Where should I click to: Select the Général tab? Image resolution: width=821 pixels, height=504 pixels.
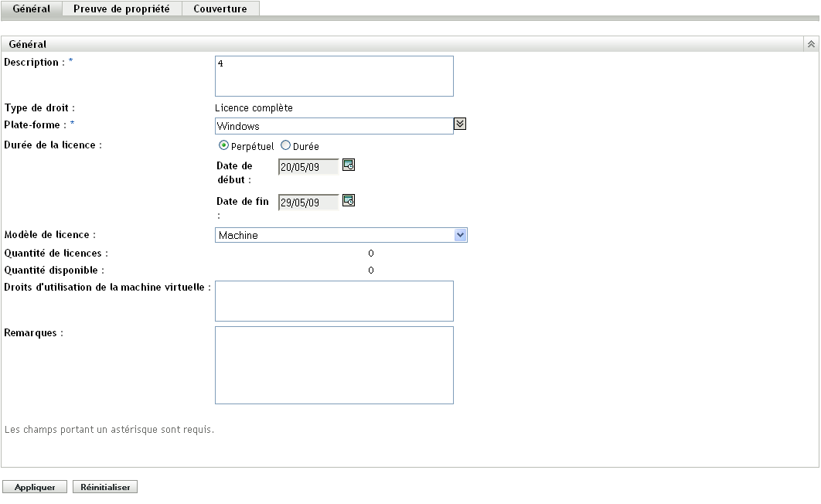tap(32, 9)
